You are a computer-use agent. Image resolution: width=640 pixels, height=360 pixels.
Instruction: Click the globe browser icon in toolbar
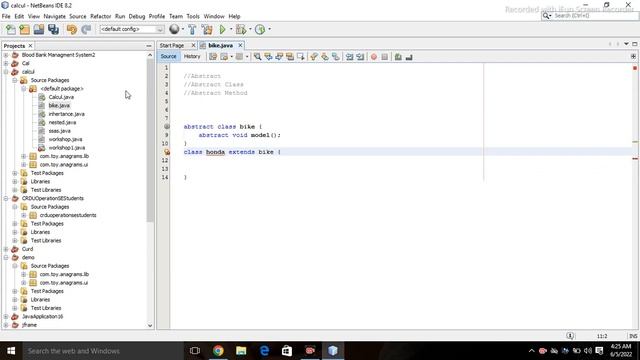[x=174, y=29]
